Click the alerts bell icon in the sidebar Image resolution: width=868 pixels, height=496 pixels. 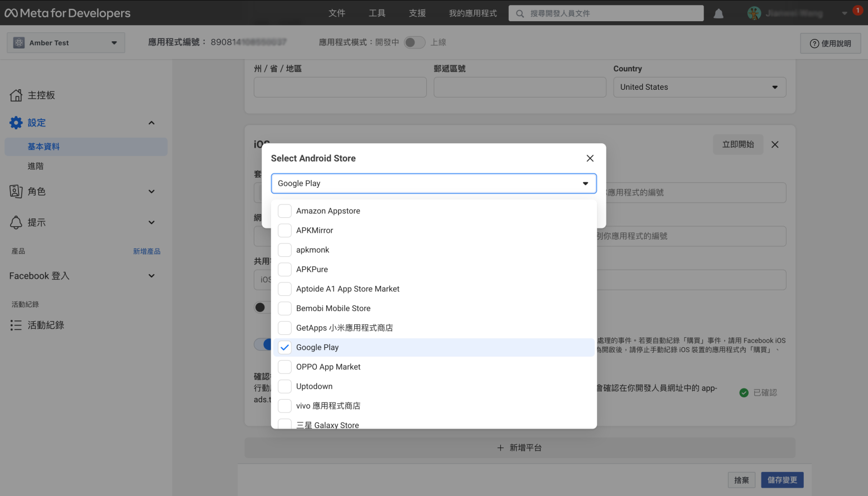coord(16,222)
